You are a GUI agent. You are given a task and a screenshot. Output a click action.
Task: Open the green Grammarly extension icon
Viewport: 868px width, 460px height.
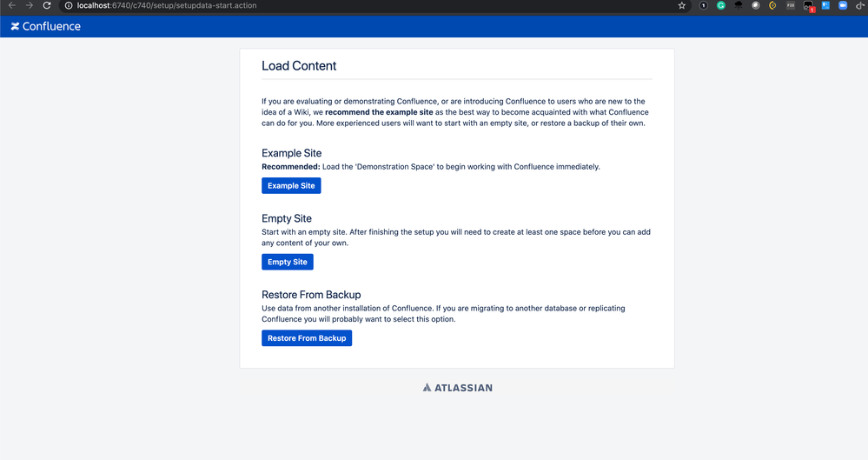(x=721, y=5)
